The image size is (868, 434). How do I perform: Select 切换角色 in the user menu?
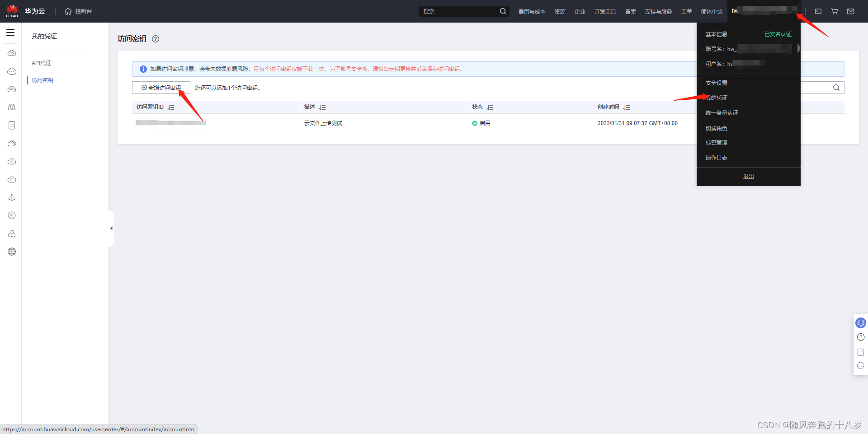[x=717, y=129]
